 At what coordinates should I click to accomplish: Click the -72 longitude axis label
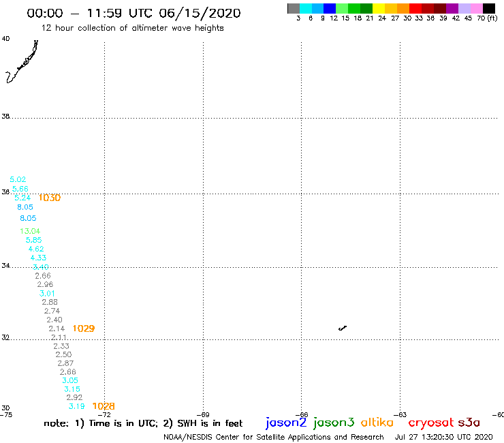[105, 415]
